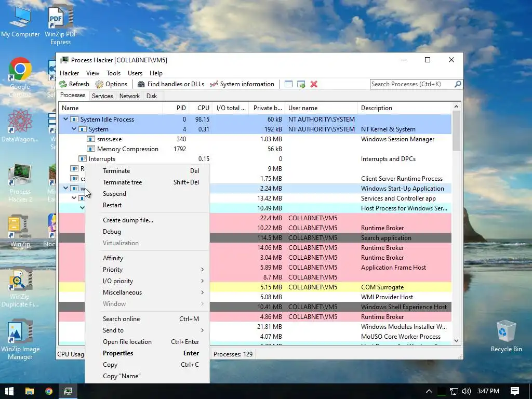Open the Tools menu
532x399 pixels.
pyautogui.click(x=113, y=73)
